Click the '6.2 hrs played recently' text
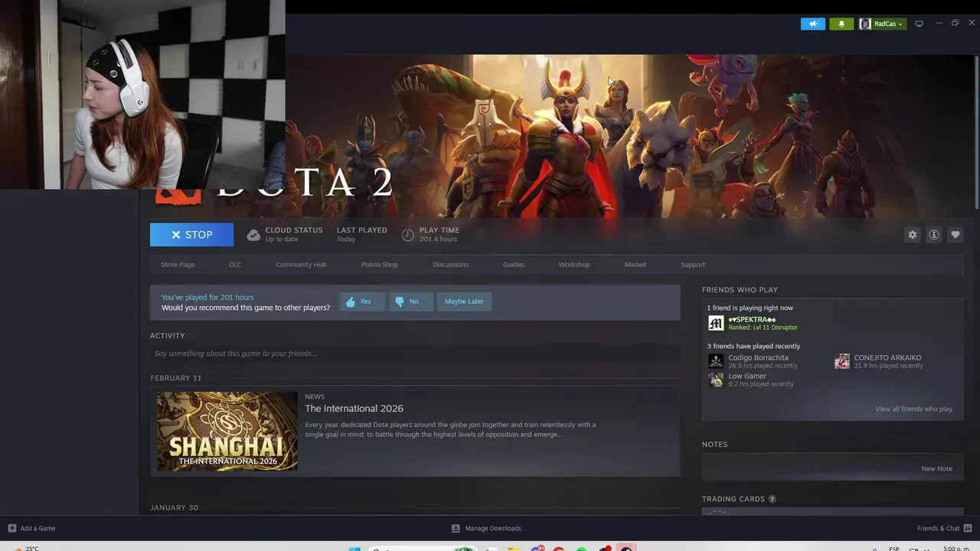The width and height of the screenshot is (980, 551). 761,384
